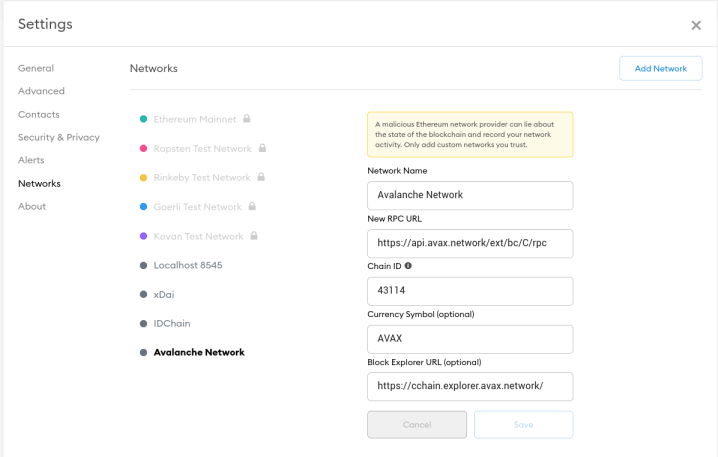Screen dimensions: 718x457
Task: Click the lock icon beside Goerli Test Network
Action: pyautogui.click(x=252, y=206)
